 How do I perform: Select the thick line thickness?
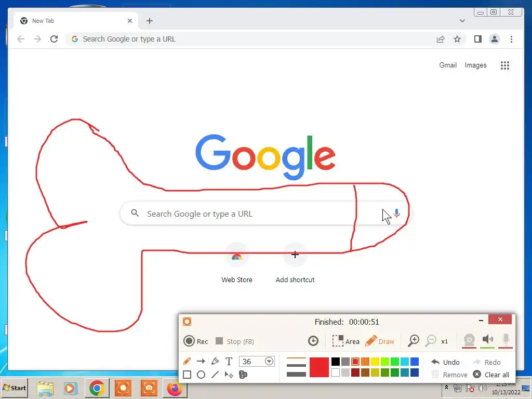(296, 374)
